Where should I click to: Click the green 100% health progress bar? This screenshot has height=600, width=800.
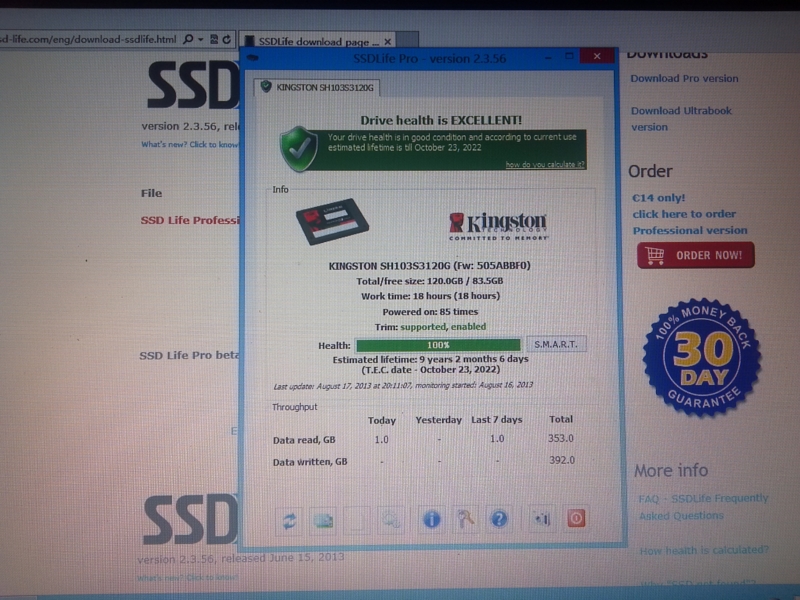(438, 345)
